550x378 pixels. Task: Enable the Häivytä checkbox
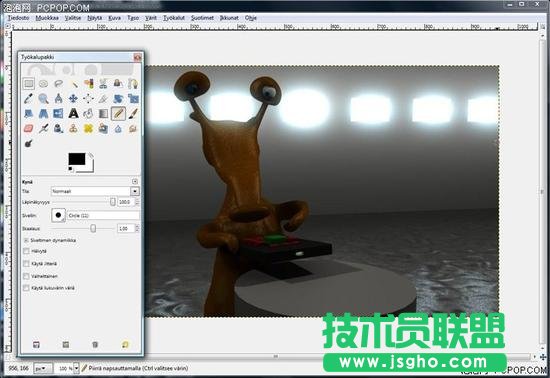click(26, 251)
